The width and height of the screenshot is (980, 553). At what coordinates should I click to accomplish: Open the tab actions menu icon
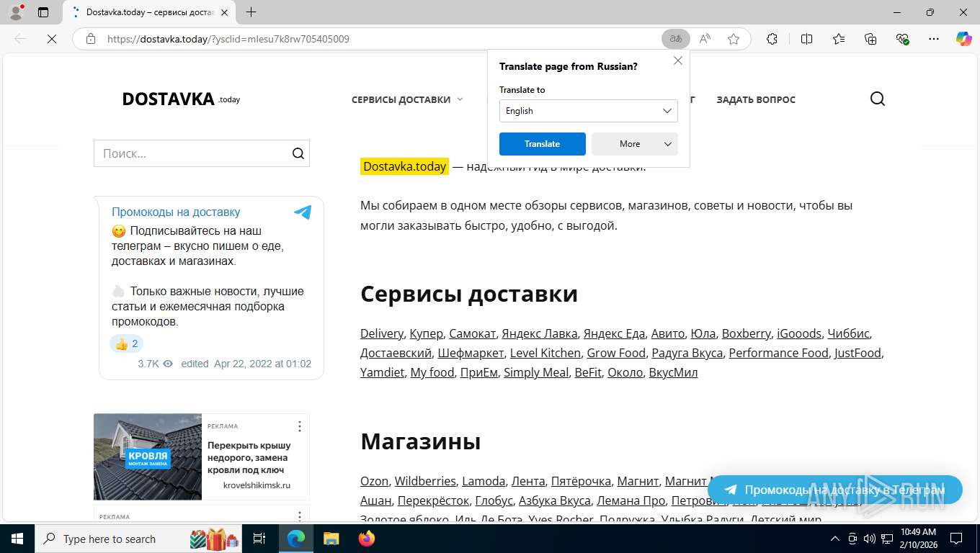tap(43, 12)
